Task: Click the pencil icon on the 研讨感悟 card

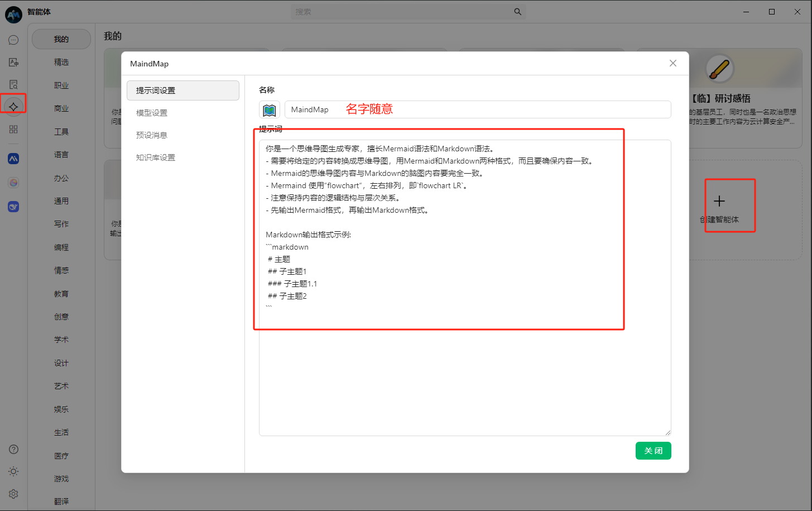Action: click(x=720, y=69)
